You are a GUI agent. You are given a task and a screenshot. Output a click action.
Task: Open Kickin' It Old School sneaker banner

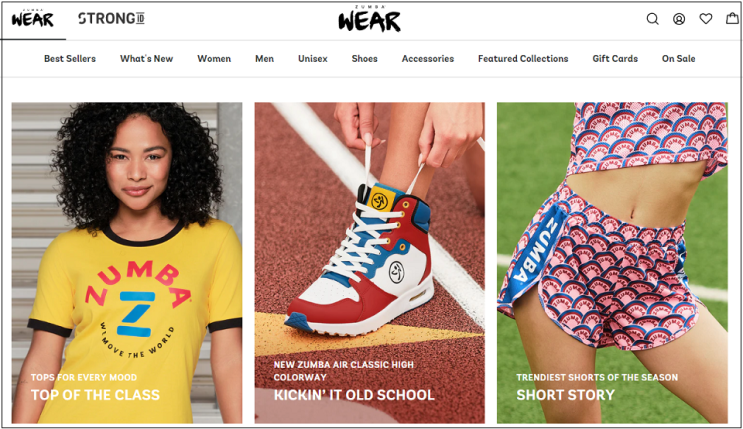coord(370,263)
